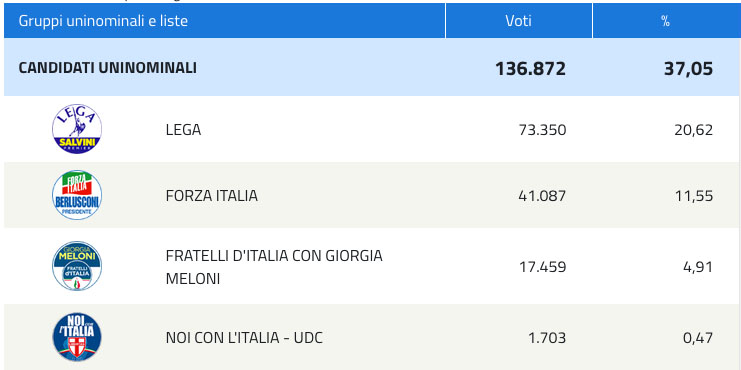741x370 pixels.
Task: Click Forza Italia's 11,55 percentage cell
Action: (694, 196)
